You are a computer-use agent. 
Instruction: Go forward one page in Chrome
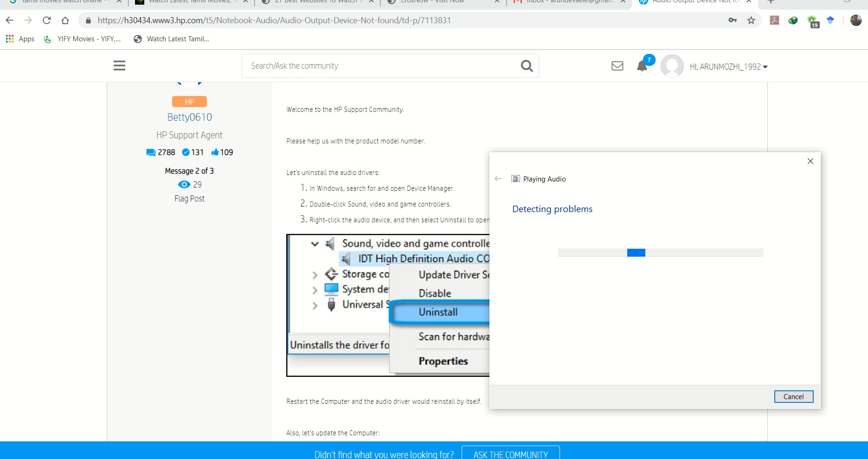click(28, 20)
